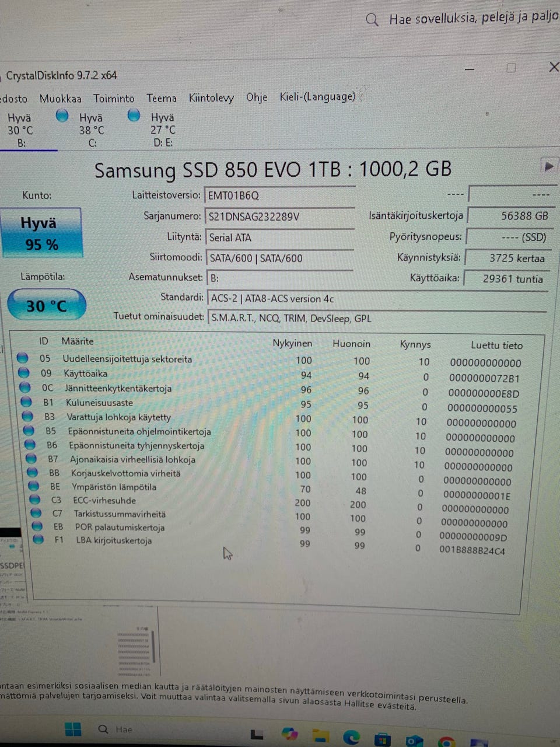560x747 pixels.
Task: Click the serial number field S21DNSAG232289V
Action: point(279,217)
